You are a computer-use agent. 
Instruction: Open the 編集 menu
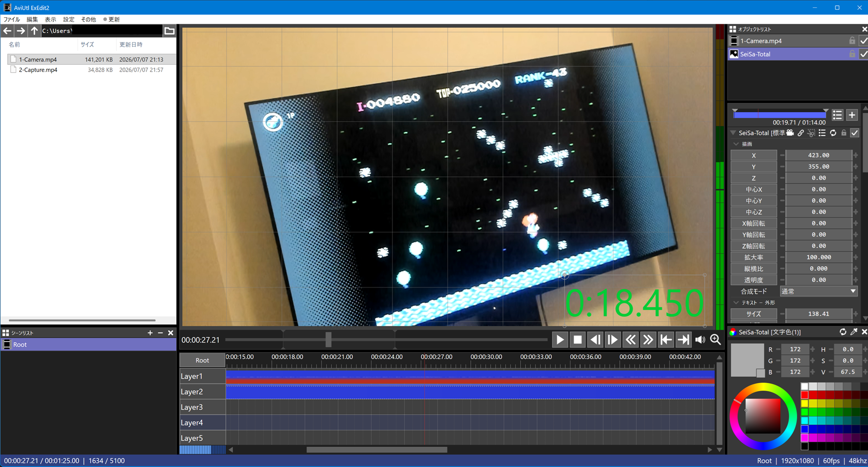pyautogui.click(x=32, y=19)
